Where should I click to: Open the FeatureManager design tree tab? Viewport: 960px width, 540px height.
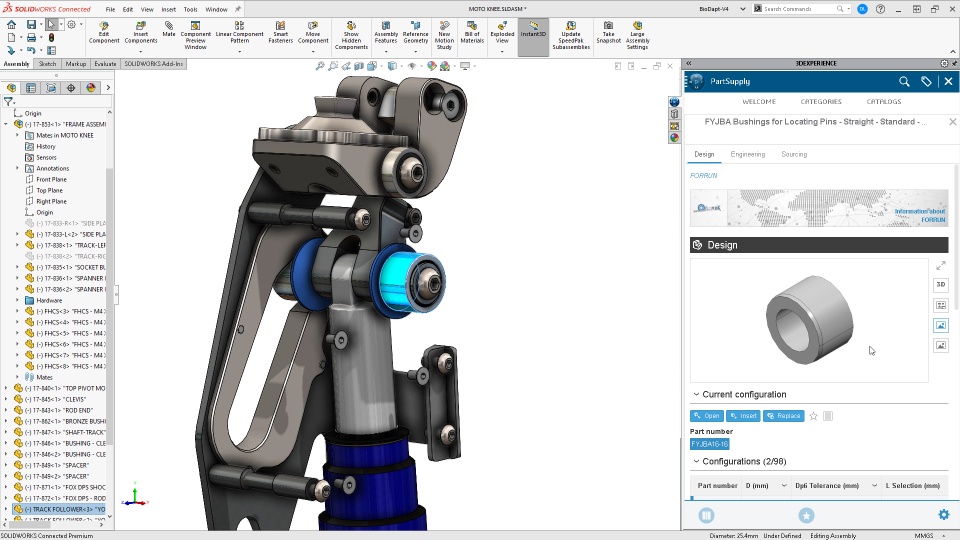[11, 88]
